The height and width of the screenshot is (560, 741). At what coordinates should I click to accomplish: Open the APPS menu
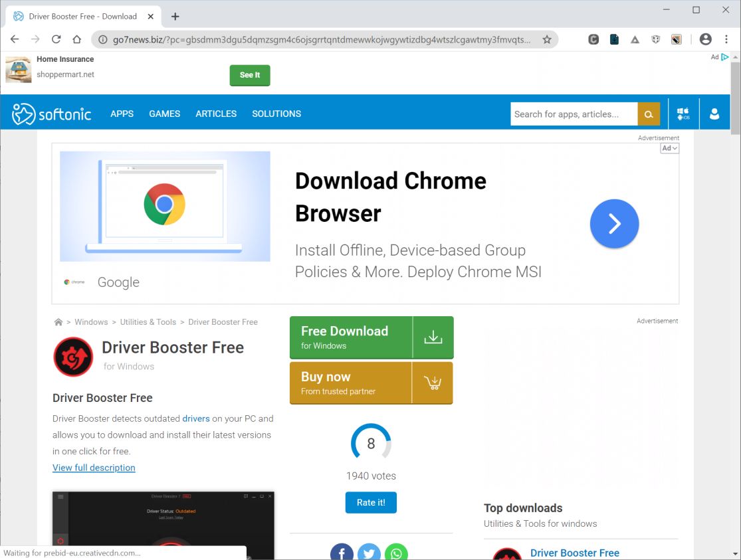point(122,114)
